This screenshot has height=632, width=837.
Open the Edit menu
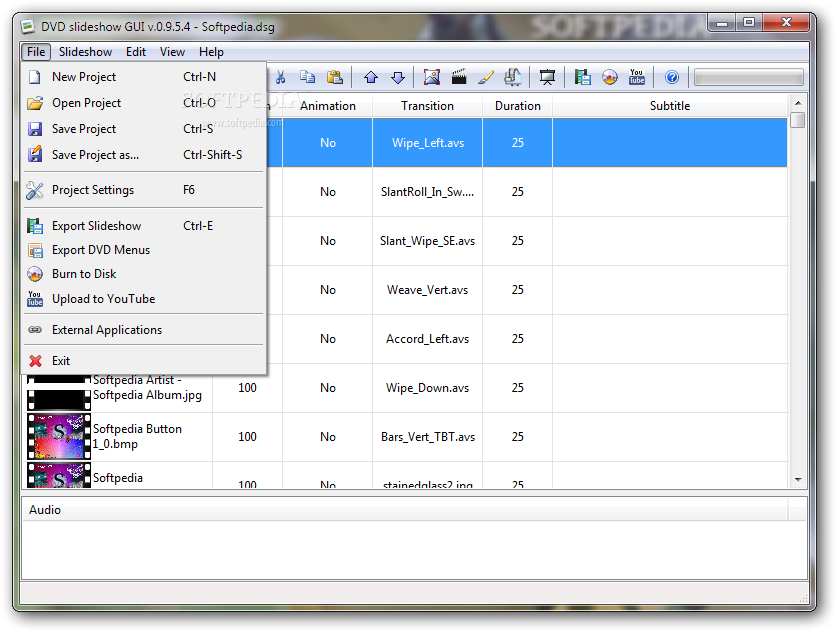[x=136, y=52]
